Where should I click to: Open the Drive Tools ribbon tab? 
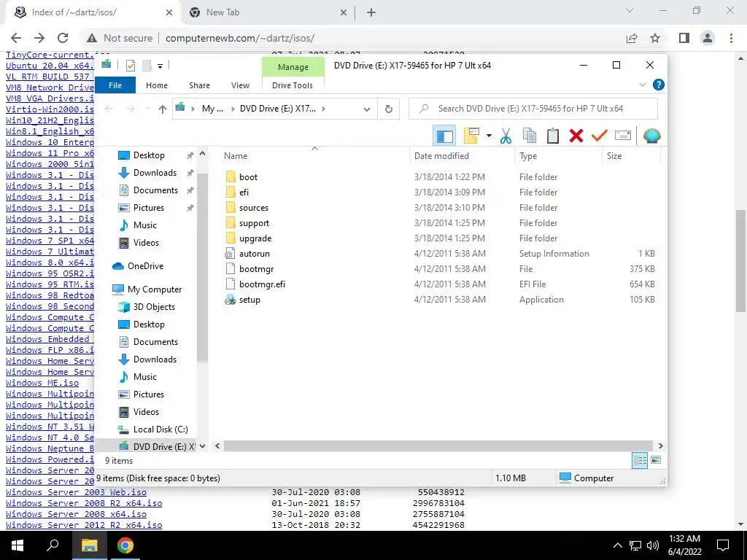(293, 85)
